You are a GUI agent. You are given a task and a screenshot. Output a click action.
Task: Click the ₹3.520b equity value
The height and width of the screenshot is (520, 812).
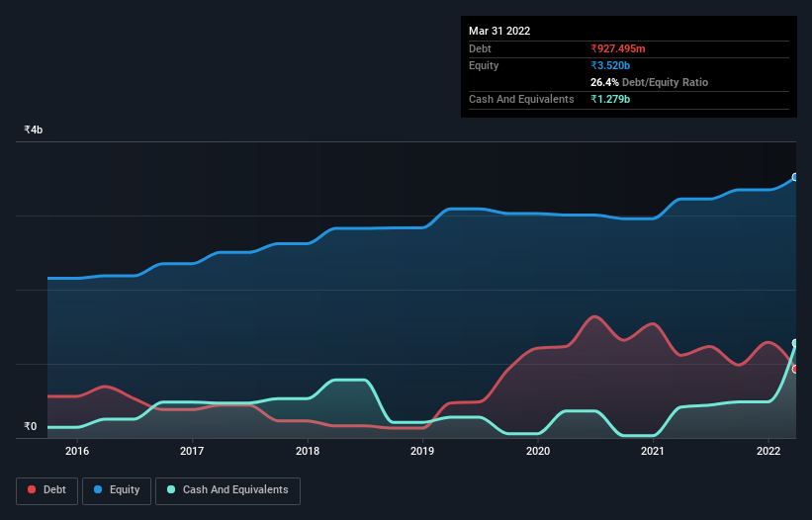click(610, 65)
